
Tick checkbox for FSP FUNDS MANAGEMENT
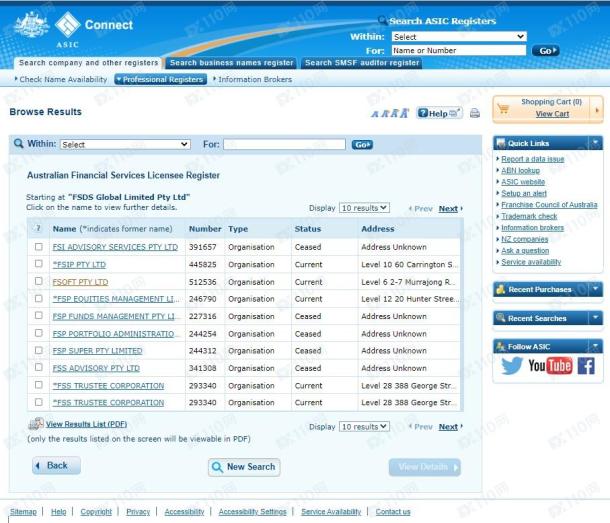point(39,316)
